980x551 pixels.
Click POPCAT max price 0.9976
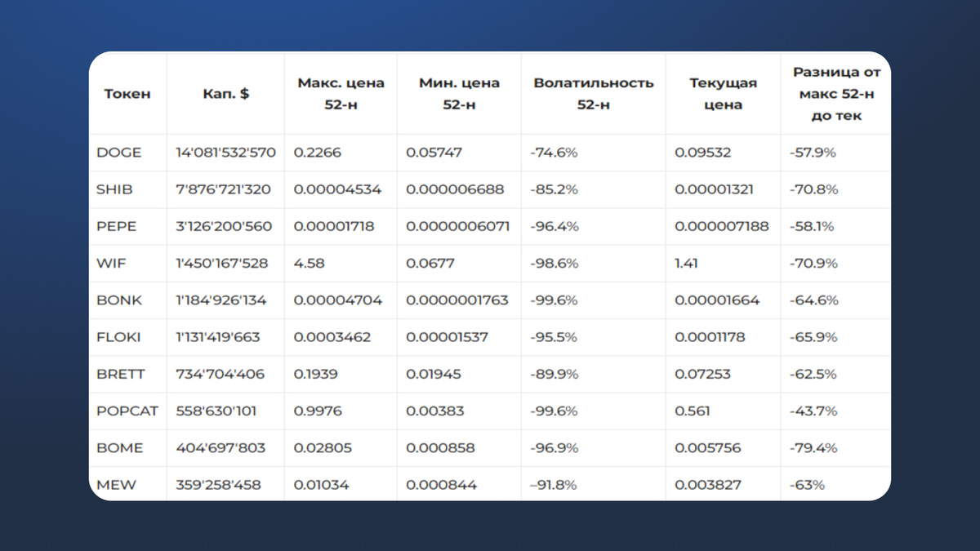318,411
